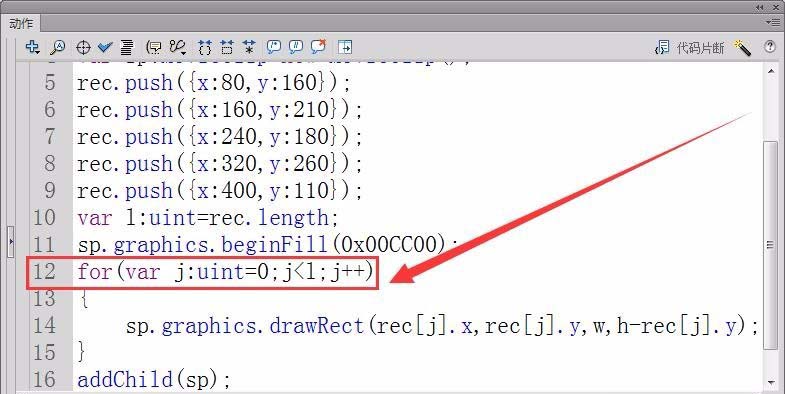The image size is (785, 394).
Task: Check syntax with the blue checkmark
Action: [105, 48]
